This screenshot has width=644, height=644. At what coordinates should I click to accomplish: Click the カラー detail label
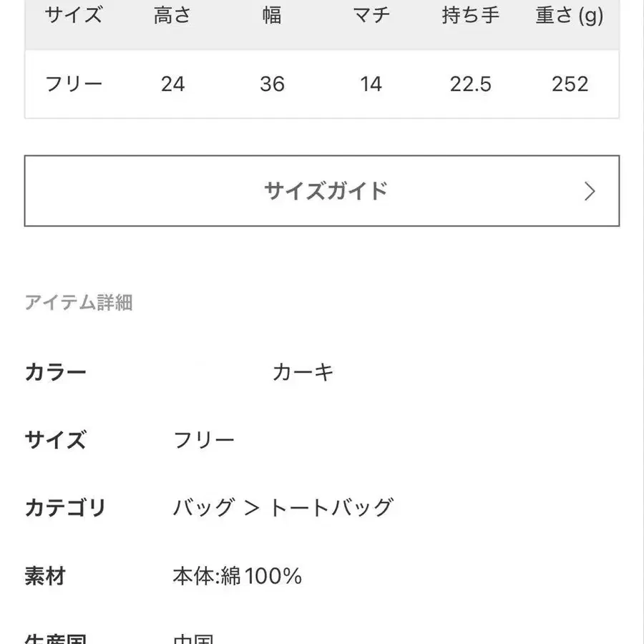57,371
